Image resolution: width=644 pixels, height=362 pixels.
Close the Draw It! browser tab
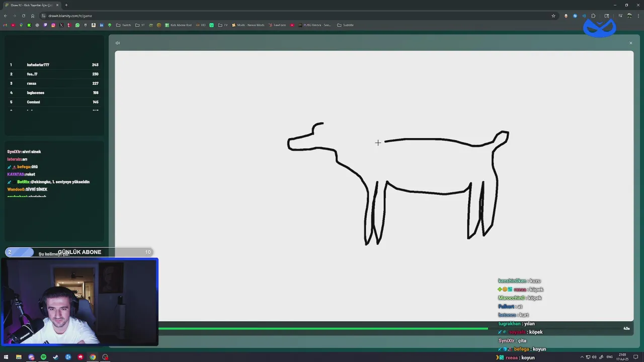[x=57, y=5]
